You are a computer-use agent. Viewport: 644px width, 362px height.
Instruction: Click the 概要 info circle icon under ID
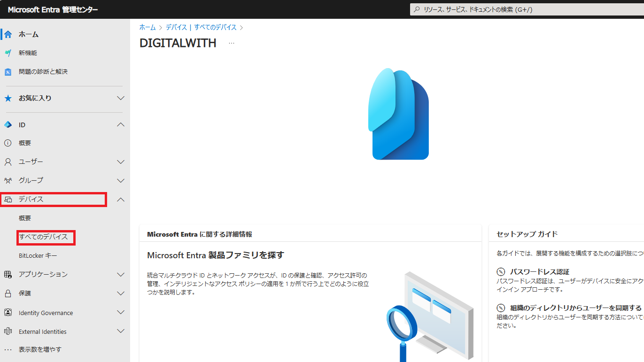tap(8, 143)
